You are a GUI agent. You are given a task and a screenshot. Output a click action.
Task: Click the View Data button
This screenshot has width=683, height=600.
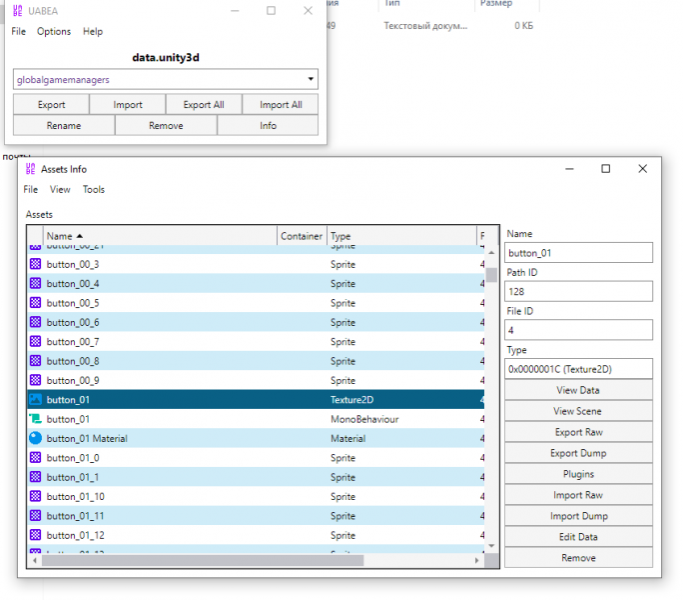[578, 390]
